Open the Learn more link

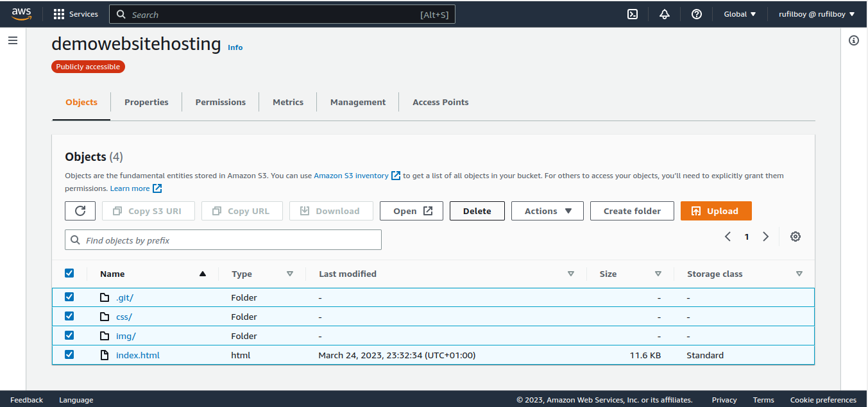pyautogui.click(x=130, y=188)
